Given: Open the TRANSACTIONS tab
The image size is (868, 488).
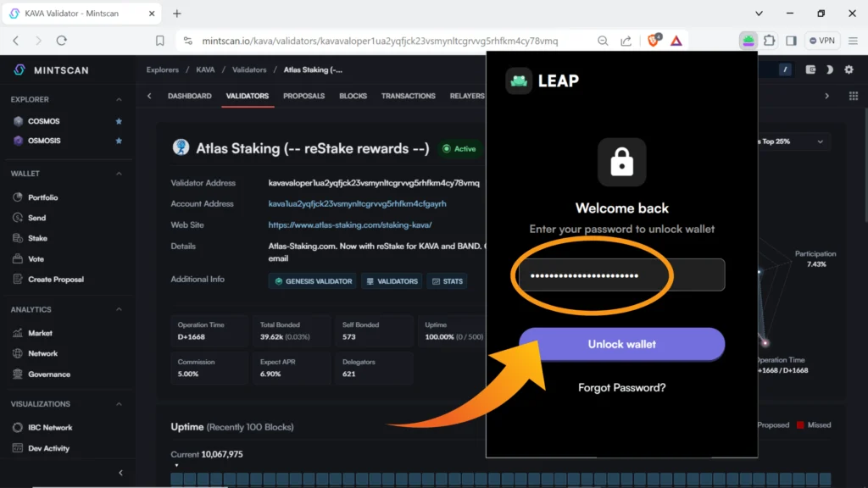Looking at the screenshot, I should click(x=408, y=97).
